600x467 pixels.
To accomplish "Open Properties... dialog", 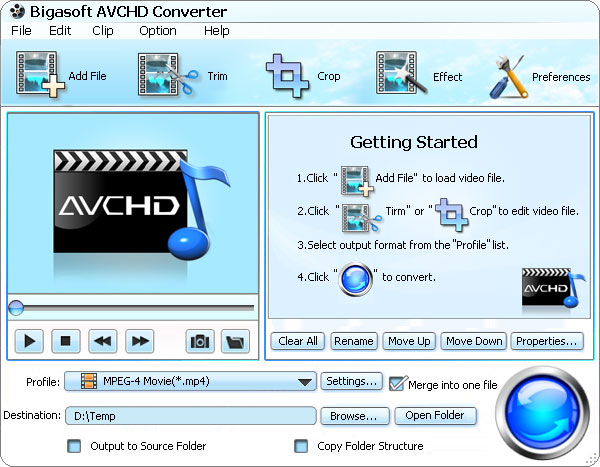I will point(547,341).
